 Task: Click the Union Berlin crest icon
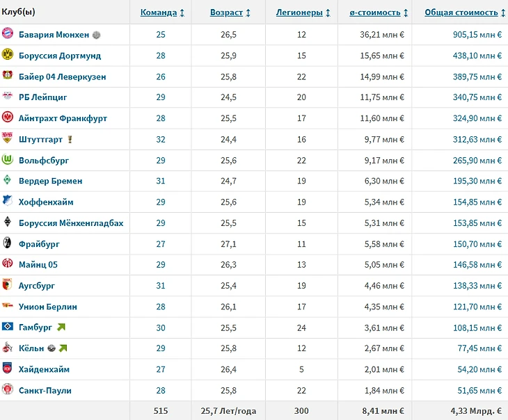tap(7, 305)
